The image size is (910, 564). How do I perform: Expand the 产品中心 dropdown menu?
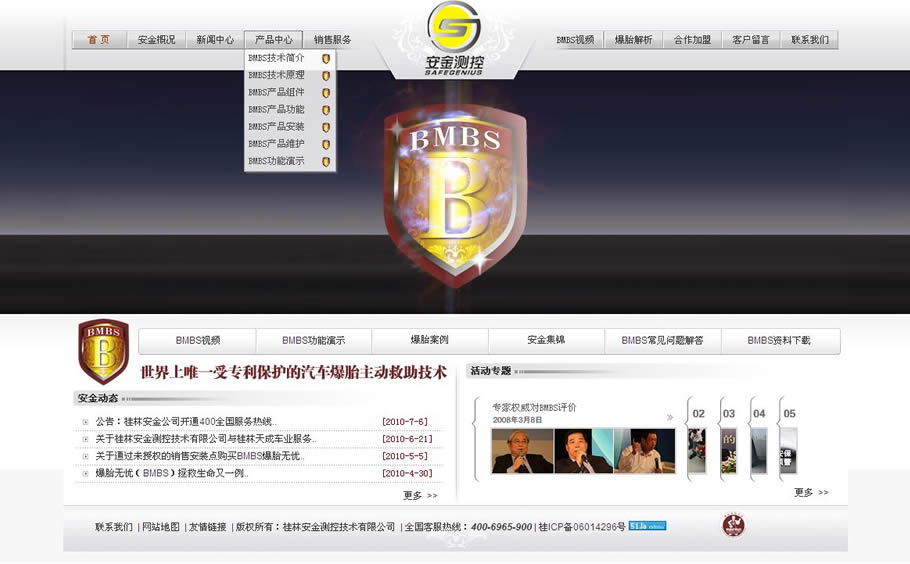(273, 40)
